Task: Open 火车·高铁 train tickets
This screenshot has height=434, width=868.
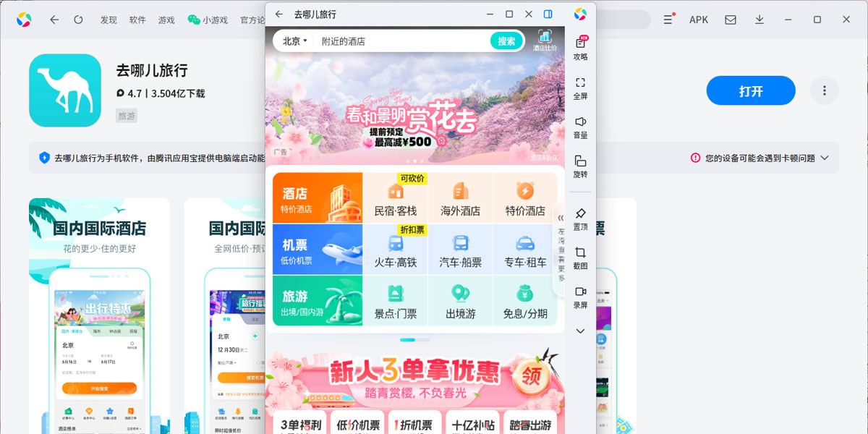Action: click(396, 250)
